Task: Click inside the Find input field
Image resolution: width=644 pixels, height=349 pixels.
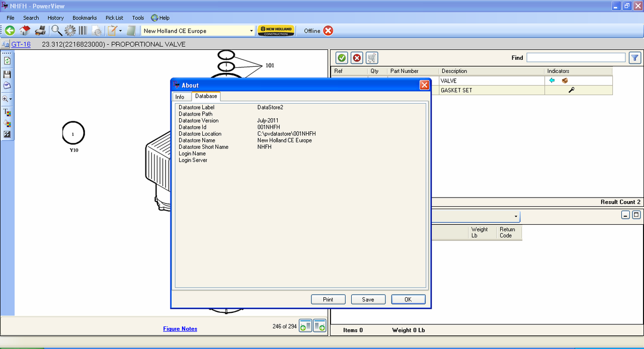Action: [x=576, y=58]
